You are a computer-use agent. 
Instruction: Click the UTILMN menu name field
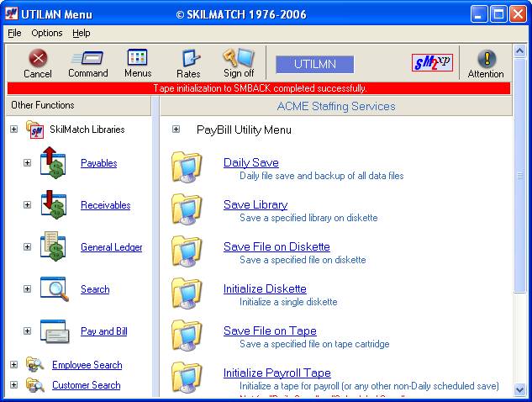[x=315, y=64]
